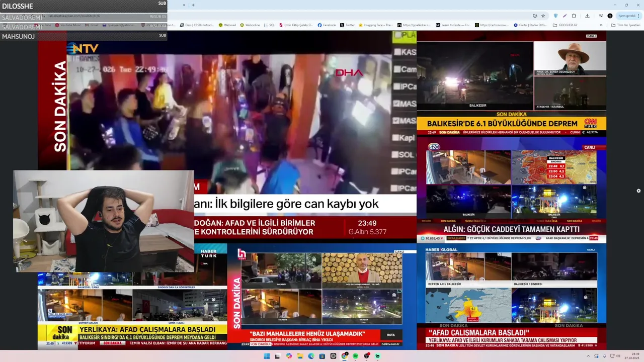Click the shield extension icon in the toolbar

point(555,16)
